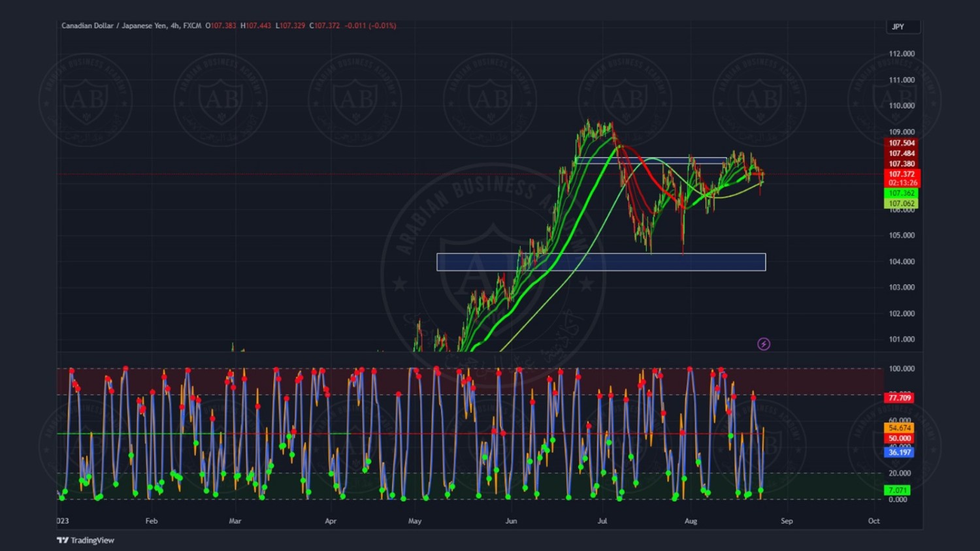Image resolution: width=980 pixels, height=551 pixels.
Task: Click the dark red 107.504 price label
Action: [902, 143]
